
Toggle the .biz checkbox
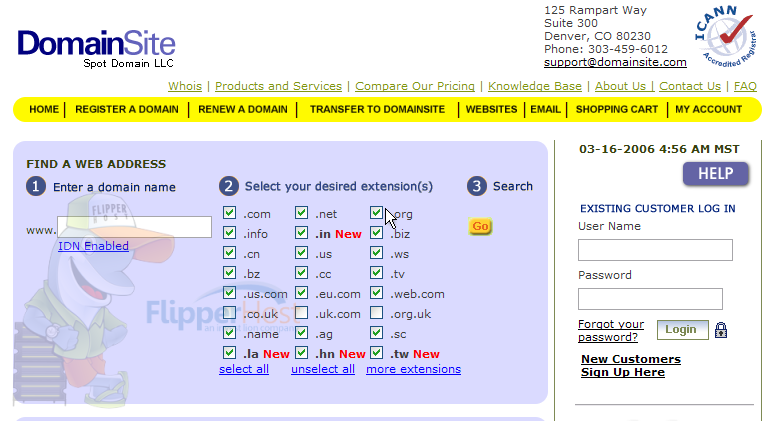(x=377, y=233)
